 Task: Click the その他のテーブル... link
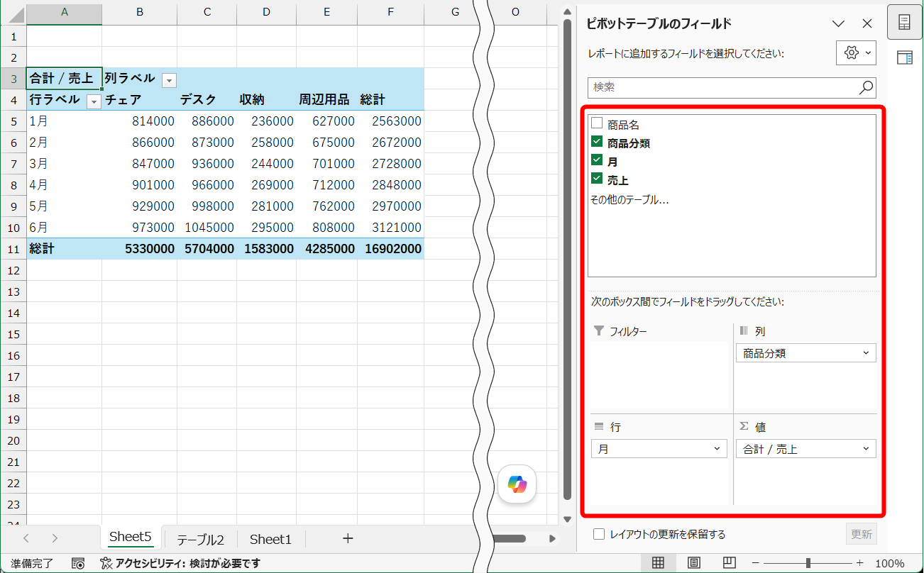pyautogui.click(x=630, y=200)
